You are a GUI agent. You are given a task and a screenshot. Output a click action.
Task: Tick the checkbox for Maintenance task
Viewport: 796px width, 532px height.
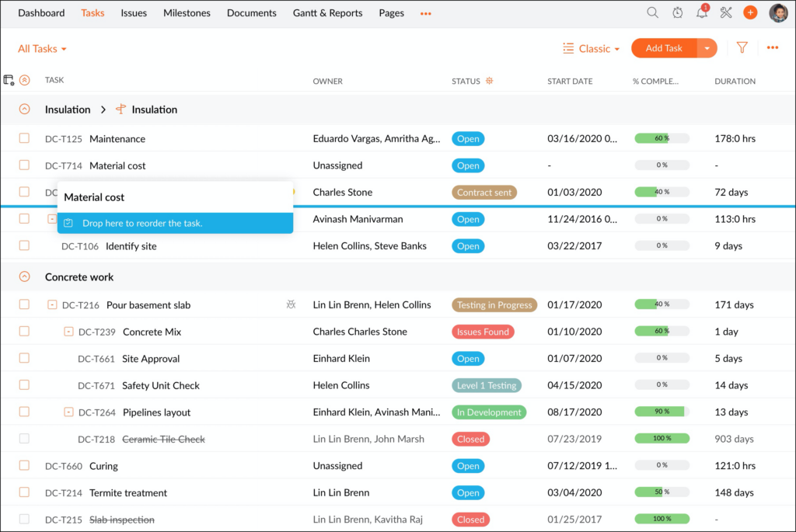(x=24, y=138)
